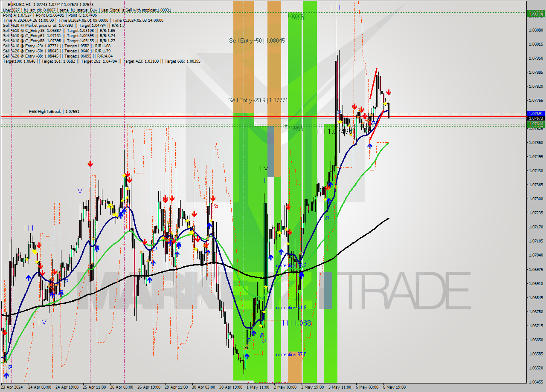Click the 1.06650 price axis value
Viewport: 546px width, 392px height.
[x=536, y=340]
